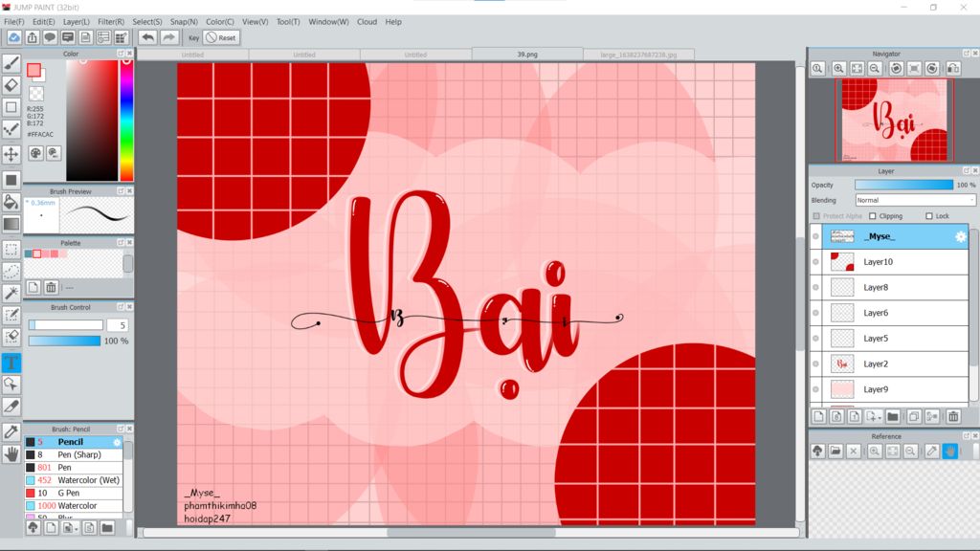Select the Pen (Sharp) brush

click(x=74, y=454)
